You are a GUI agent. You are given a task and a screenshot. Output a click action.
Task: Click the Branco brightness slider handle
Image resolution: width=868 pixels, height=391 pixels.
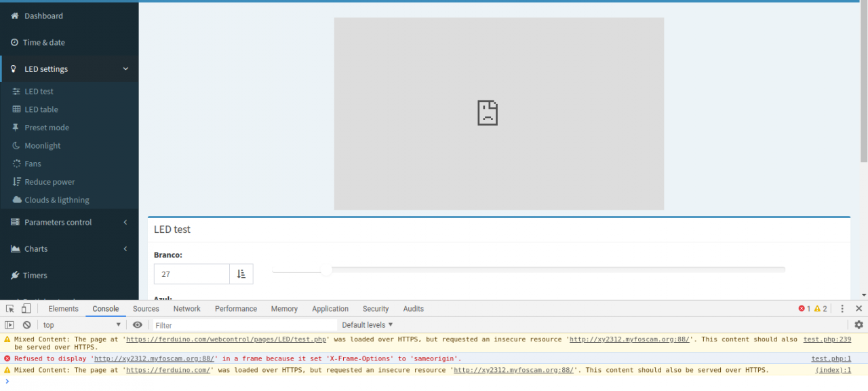click(x=326, y=270)
